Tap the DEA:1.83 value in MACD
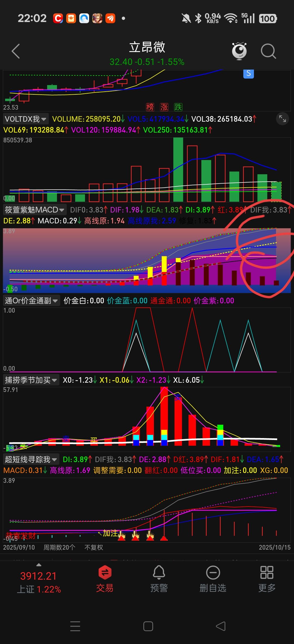 pyautogui.click(x=164, y=210)
